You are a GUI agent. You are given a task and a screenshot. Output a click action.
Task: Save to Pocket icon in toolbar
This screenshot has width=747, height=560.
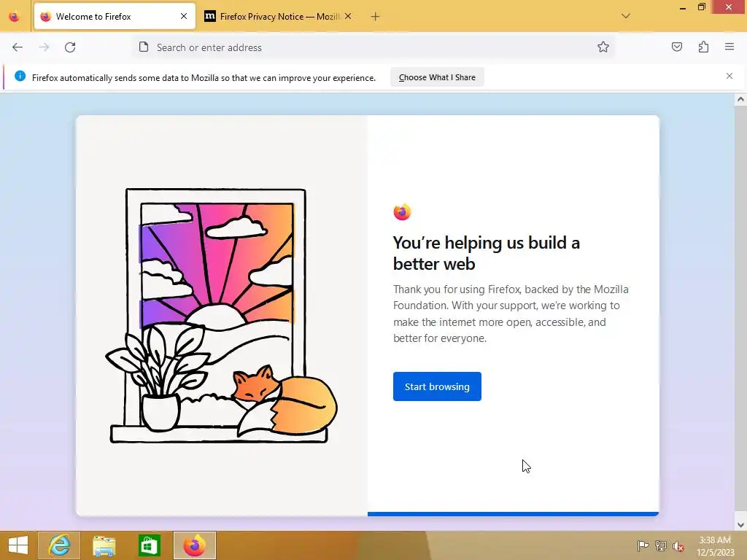(x=677, y=47)
